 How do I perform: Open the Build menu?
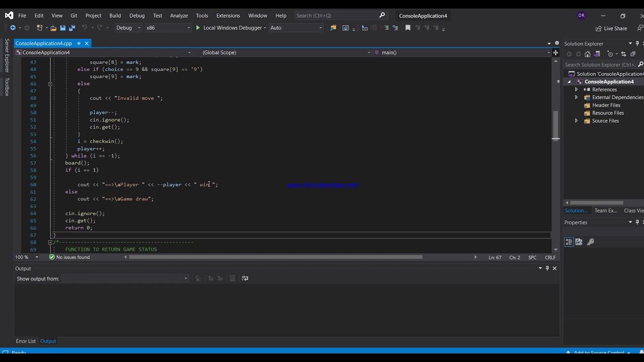115,16
